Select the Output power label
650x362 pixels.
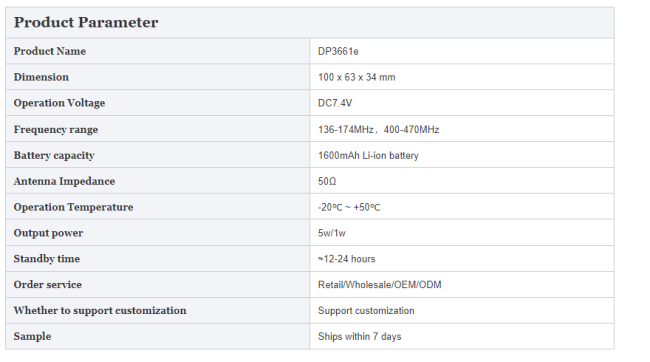pos(49,233)
